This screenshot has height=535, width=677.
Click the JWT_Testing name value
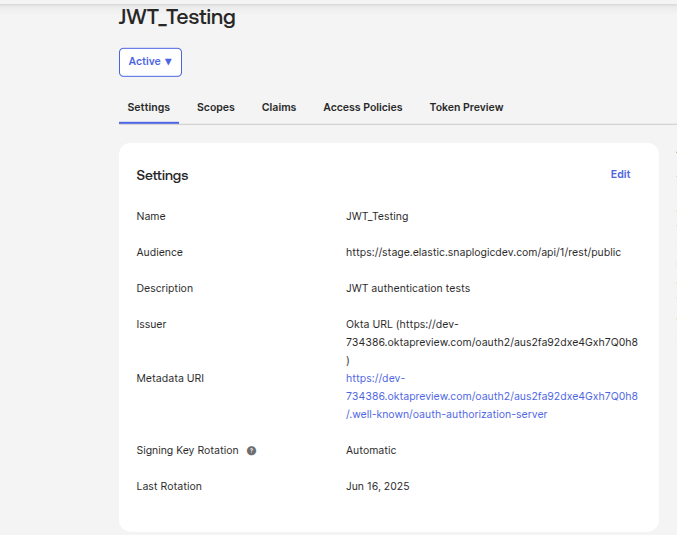point(377,216)
